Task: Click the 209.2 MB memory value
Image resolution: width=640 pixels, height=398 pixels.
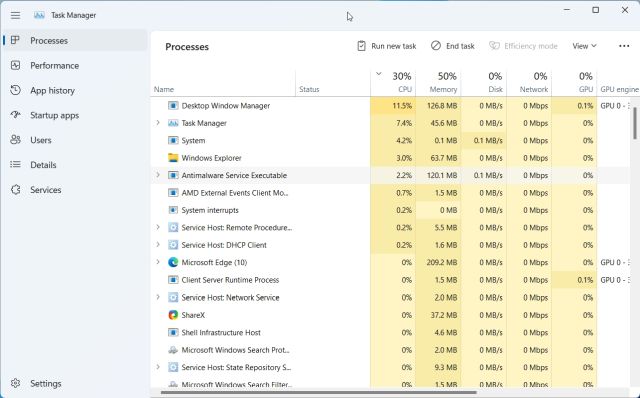Action: pos(442,262)
